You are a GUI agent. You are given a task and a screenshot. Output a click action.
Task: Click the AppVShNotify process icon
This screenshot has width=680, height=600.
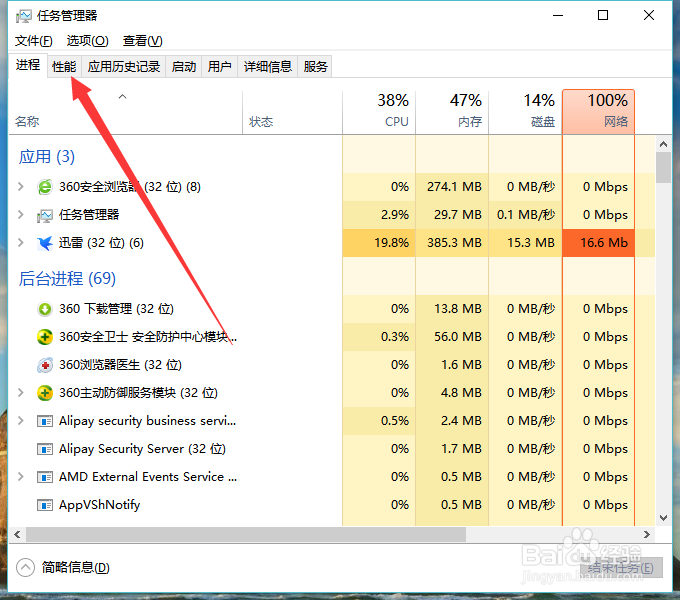(x=45, y=505)
